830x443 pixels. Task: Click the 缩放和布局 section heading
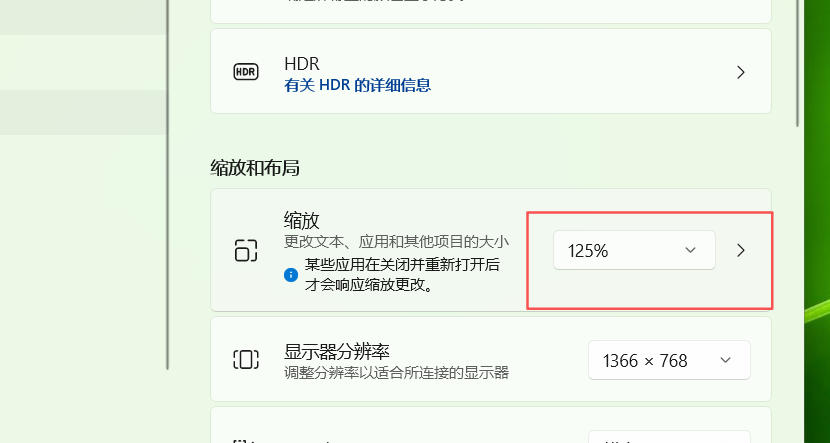pyautogui.click(x=255, y=167)
